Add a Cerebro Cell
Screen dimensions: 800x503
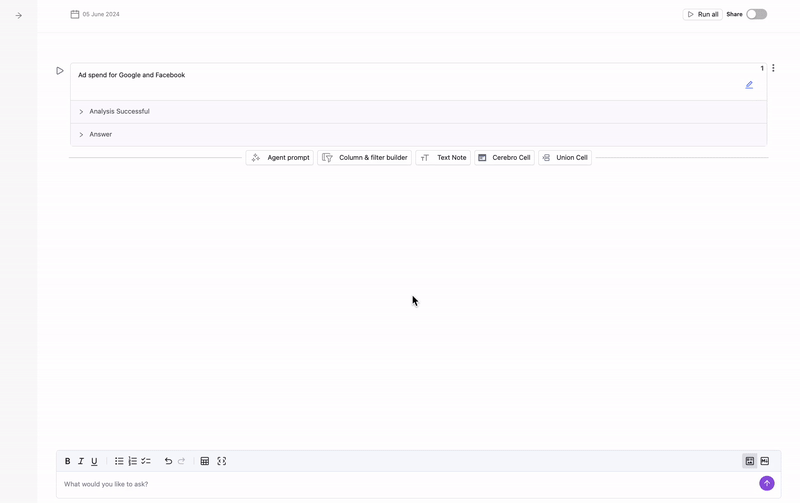[504, 157]
